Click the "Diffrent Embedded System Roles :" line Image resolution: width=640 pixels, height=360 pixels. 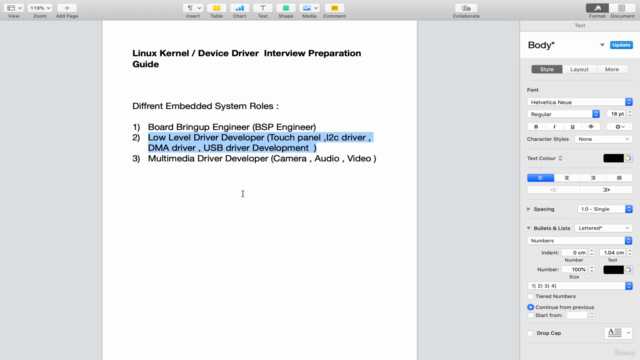pos(205,106)
